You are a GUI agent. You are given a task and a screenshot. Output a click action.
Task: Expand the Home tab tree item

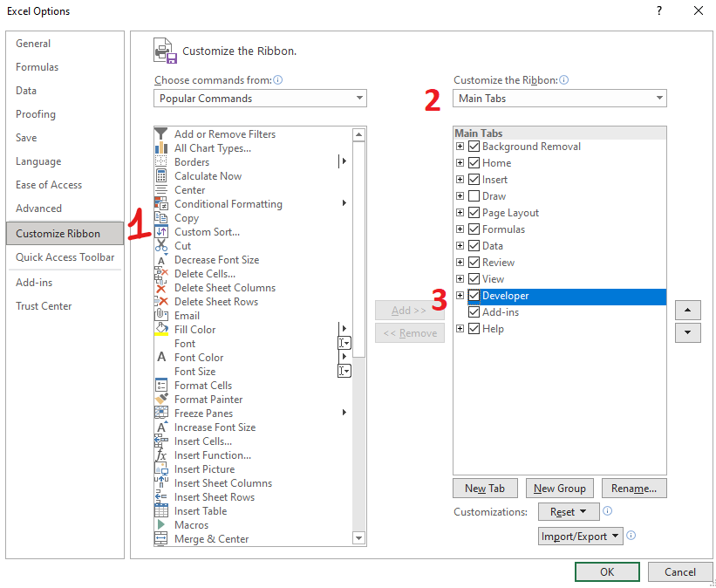coord(459,162)
